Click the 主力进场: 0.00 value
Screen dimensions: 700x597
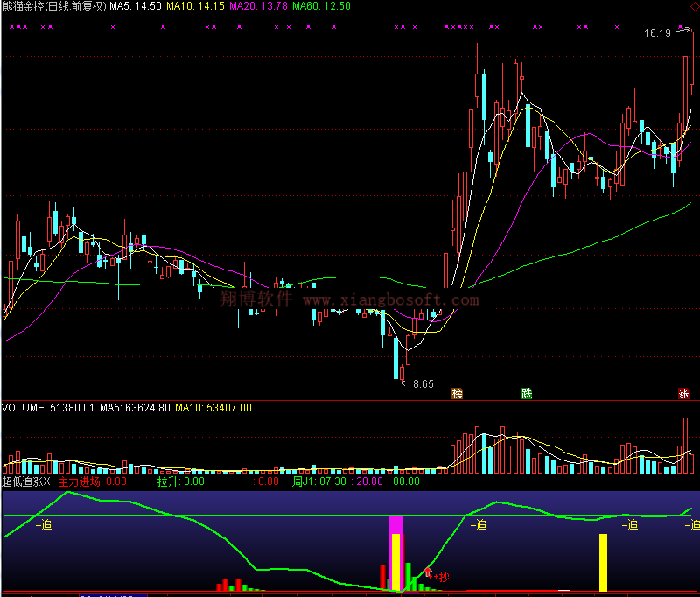point(93,481)
